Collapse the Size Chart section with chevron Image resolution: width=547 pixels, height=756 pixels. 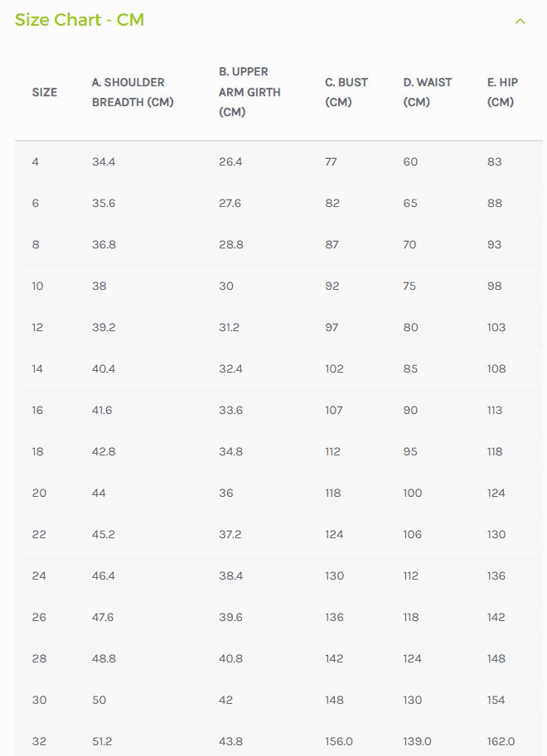pos(520,22)
